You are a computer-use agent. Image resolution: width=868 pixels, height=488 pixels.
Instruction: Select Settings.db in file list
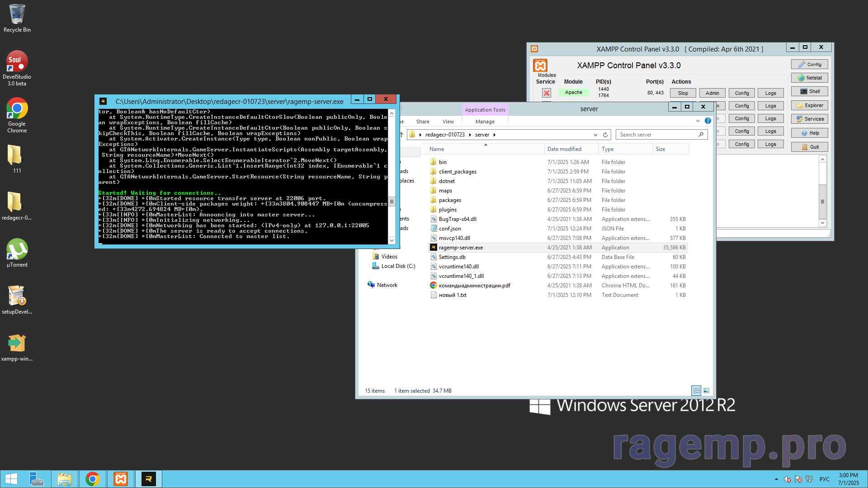[557, 257]
